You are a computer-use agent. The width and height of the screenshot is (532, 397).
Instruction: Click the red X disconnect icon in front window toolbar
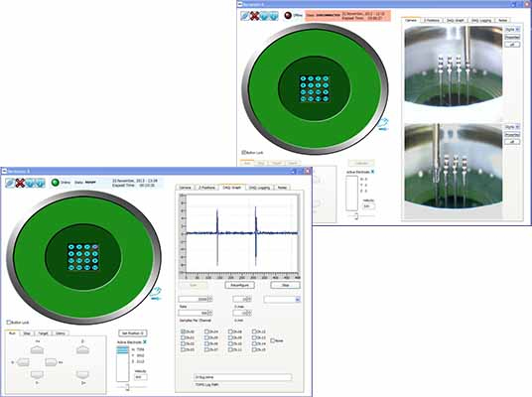[20, 183]
